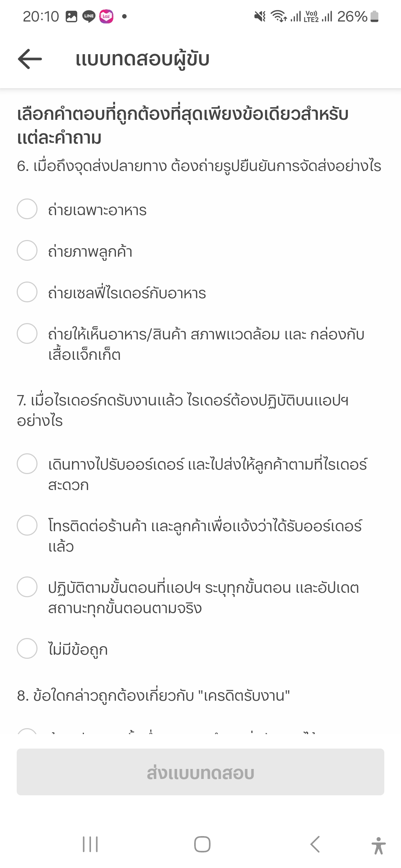Tap the muted sound status icon
Viewport: 401px width, 868px height.
click(x=260, y=16)
